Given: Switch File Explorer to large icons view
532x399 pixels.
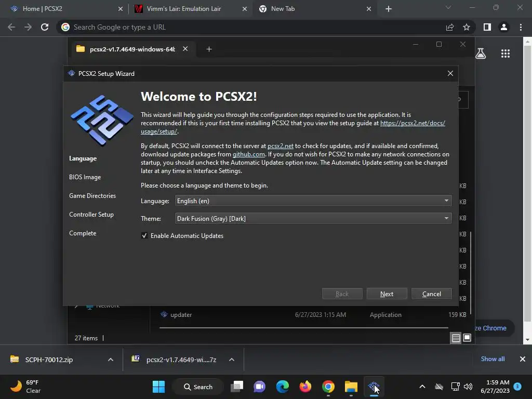Looking at the screenshot, I should coord(467,338).
